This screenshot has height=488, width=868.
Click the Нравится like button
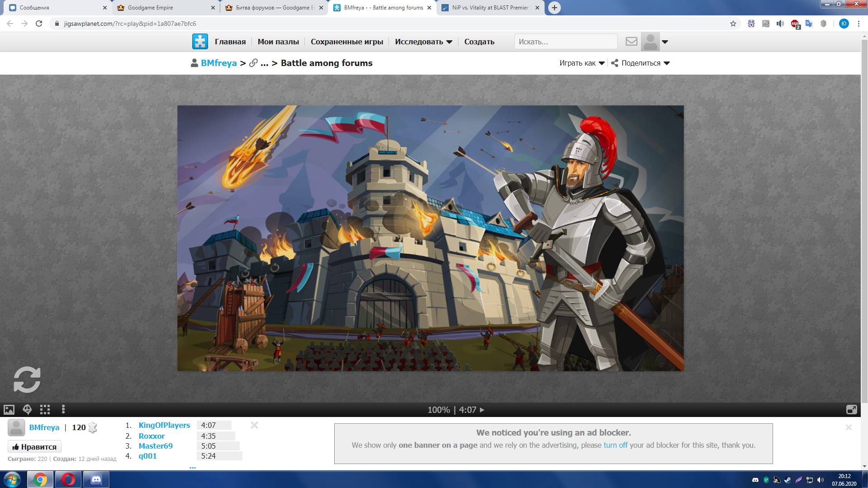[34, 447]
